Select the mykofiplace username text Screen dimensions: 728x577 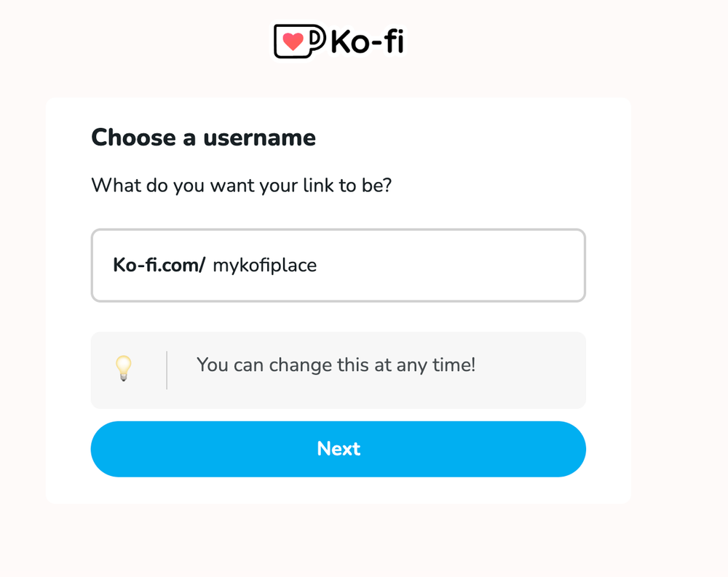264,266
